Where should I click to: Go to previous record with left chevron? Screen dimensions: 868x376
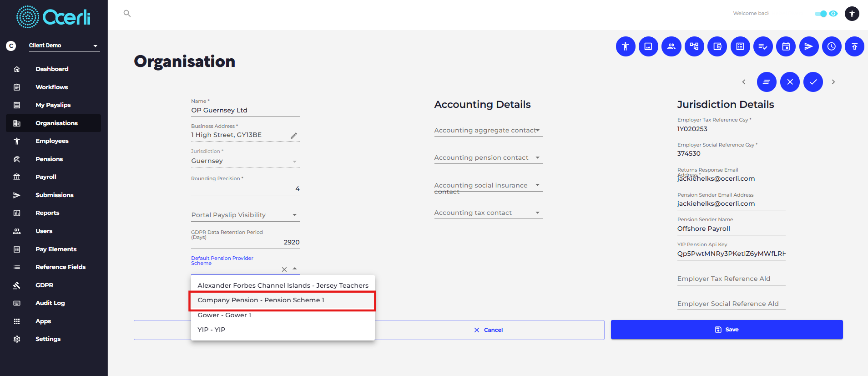coord(744,82)
